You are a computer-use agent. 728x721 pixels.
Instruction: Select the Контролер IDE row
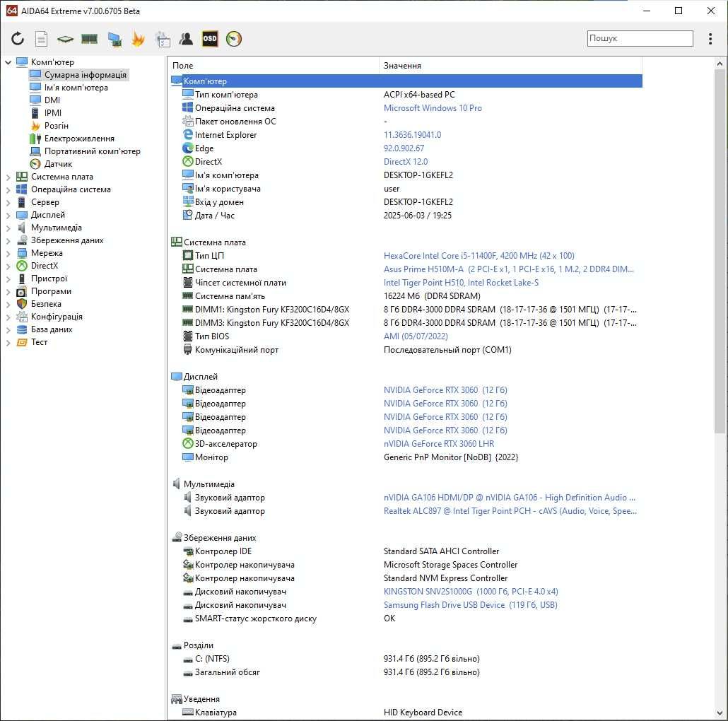(406, 551)
